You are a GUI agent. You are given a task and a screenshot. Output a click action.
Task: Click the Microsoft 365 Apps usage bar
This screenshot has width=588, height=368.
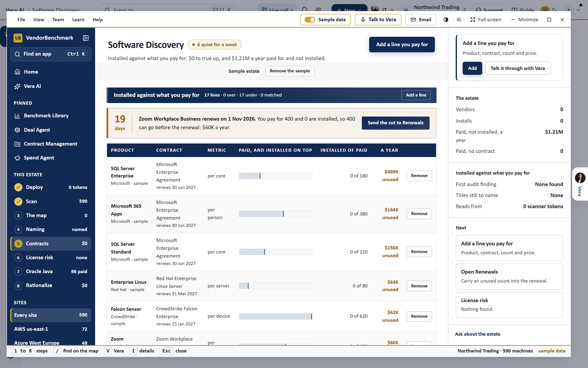(276, 214)
